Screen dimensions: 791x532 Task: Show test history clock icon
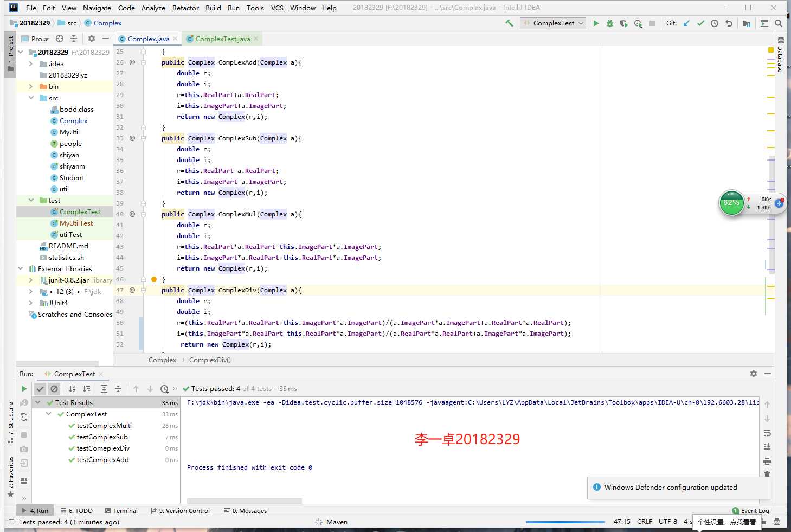click(164, 389)
